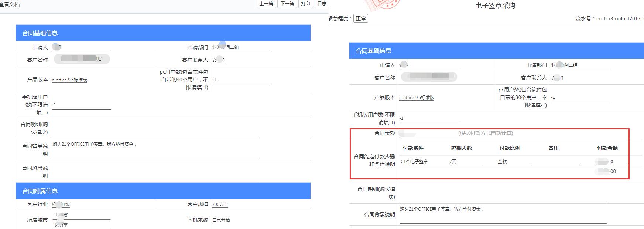Click left form's 手机版用户数 field

coord(81,105)
